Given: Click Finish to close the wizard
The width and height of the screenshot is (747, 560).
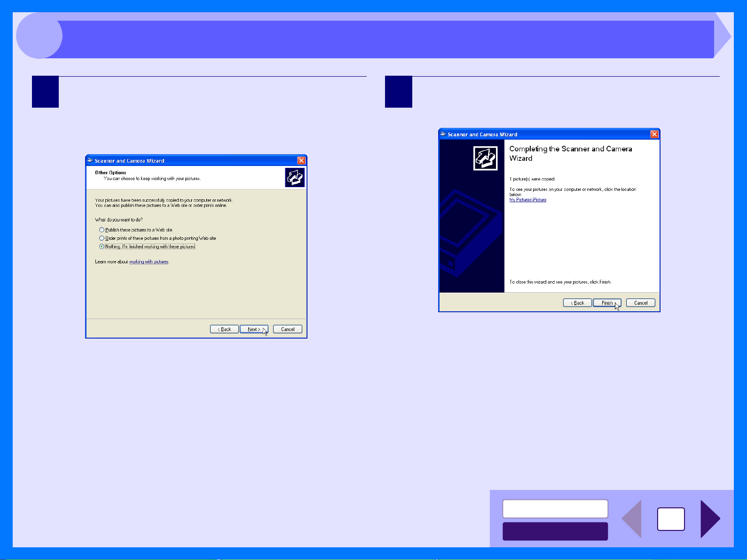Looking at the screenshot, I should 607,303.
